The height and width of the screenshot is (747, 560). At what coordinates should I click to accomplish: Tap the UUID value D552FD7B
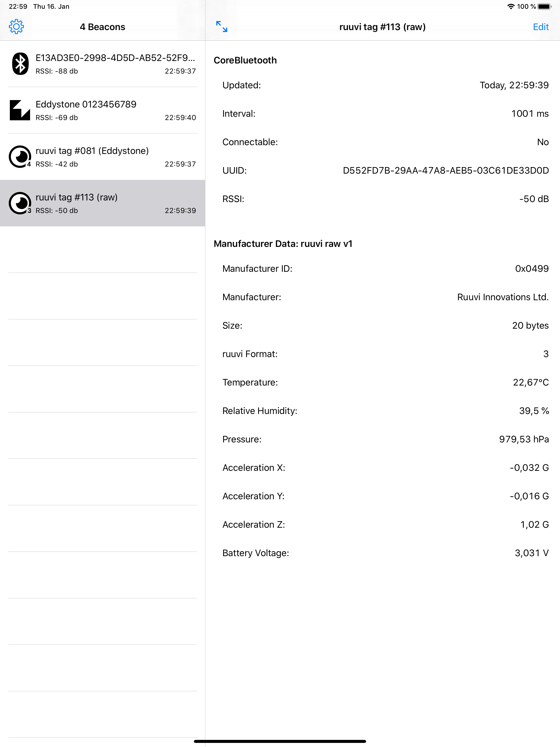(445, 171)
